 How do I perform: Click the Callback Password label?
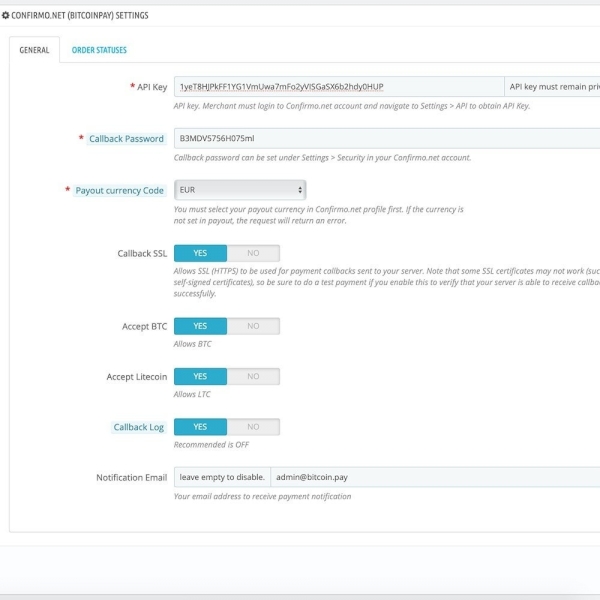tap(126, 139)
